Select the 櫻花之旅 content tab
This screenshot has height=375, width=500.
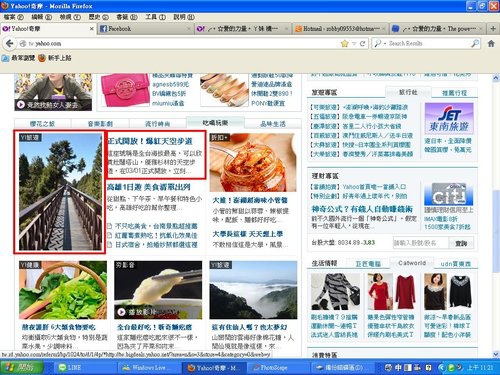[42, 124]
